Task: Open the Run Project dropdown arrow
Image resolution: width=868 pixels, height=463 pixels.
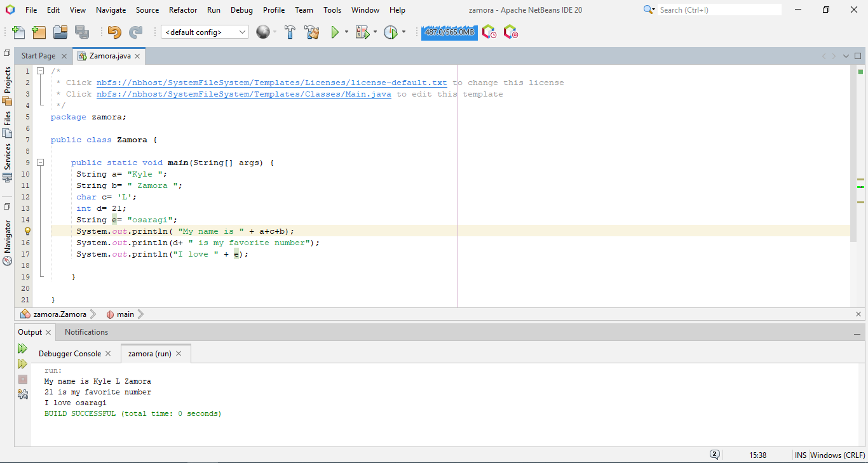Action: point(346,32)
